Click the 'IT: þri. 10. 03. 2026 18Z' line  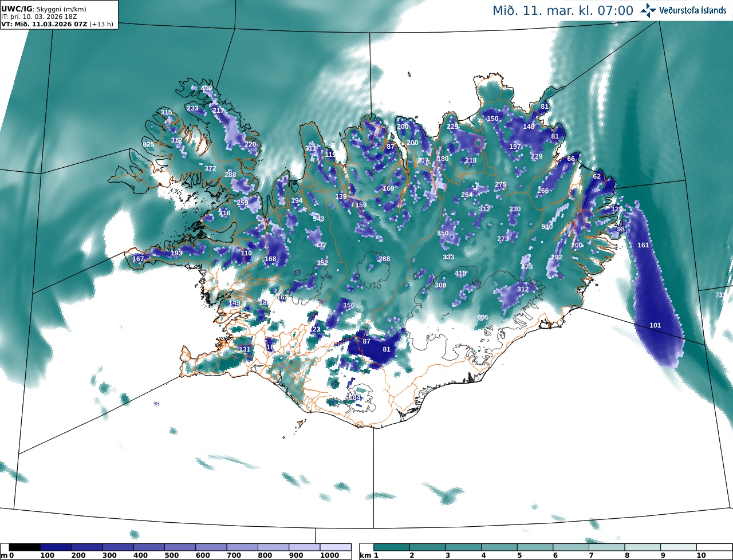pyautogui.click(x=39, y=17)
